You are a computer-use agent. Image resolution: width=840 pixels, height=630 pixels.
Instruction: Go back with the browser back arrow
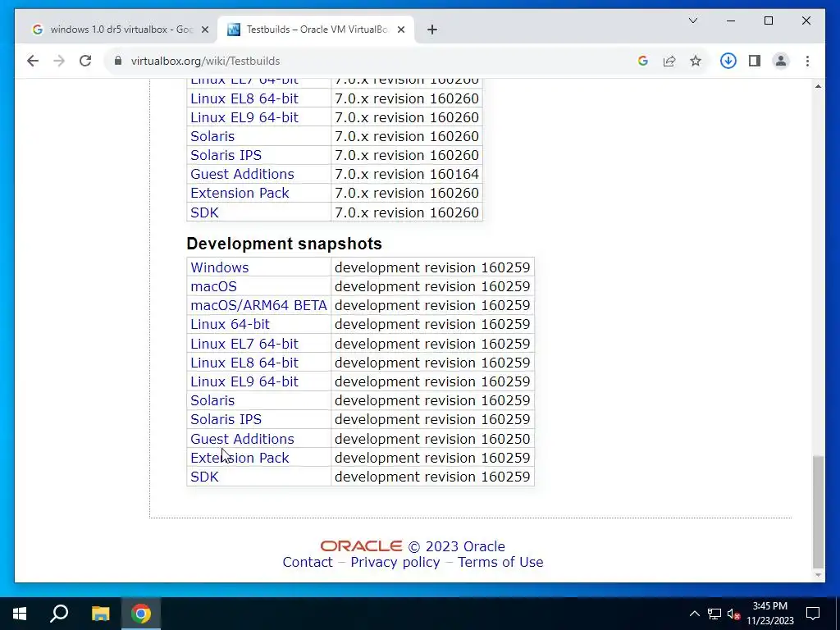[33, 61]
